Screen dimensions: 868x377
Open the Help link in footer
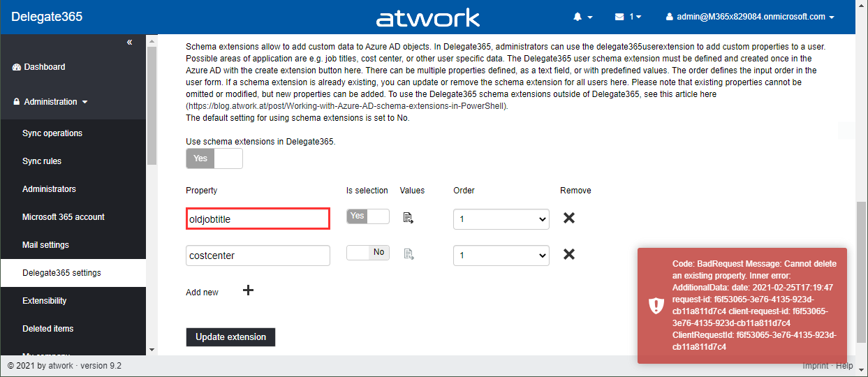point(844,366)
